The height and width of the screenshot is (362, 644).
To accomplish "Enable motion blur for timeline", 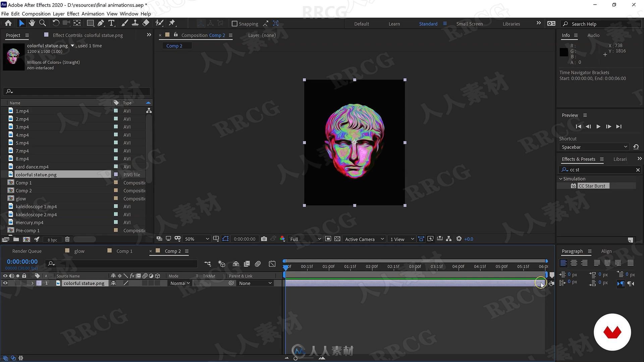I will [x=258, y=264].
